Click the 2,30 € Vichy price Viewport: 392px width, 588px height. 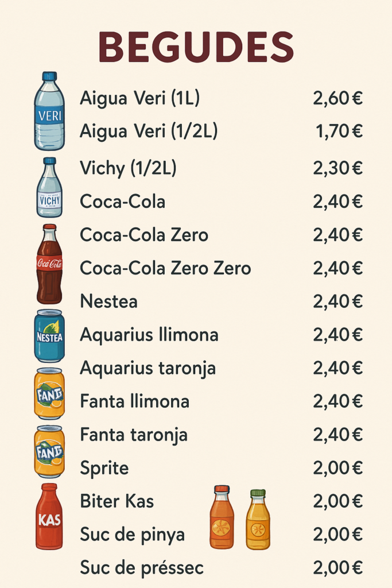point(337,168)
